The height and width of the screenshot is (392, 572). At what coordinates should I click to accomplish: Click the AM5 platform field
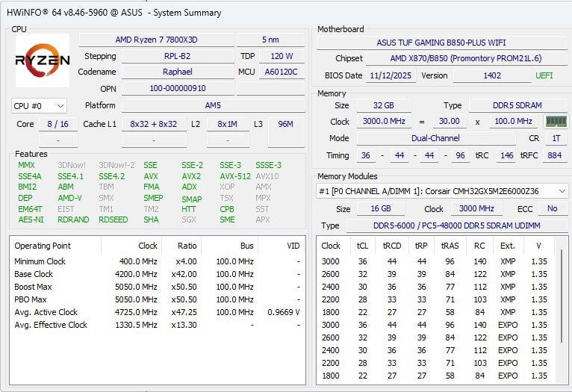pos(214,105)
